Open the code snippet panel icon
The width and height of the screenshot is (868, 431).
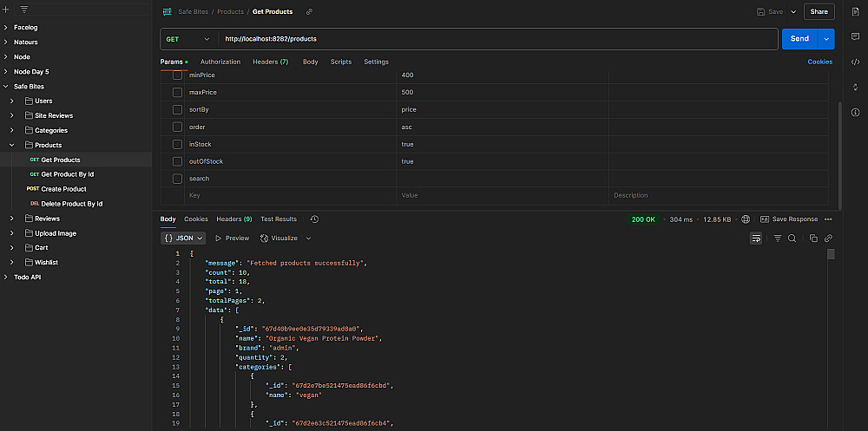(855, 62)
